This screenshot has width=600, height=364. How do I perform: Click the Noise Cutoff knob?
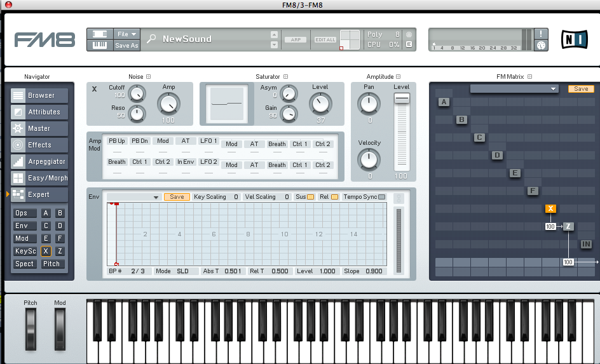click(137, 93)
